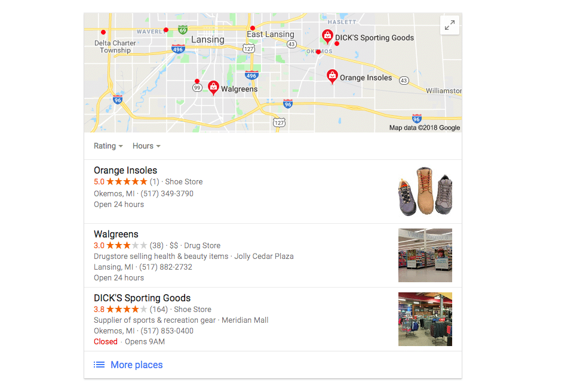Click the More places link
Viewport: 577px width, 392px height.
pos(137,365)
